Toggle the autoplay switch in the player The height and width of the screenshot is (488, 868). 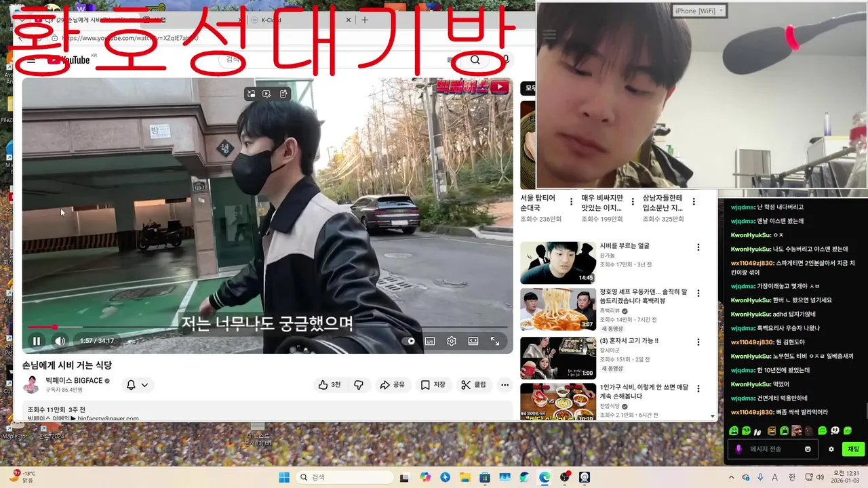click(409, 341)
